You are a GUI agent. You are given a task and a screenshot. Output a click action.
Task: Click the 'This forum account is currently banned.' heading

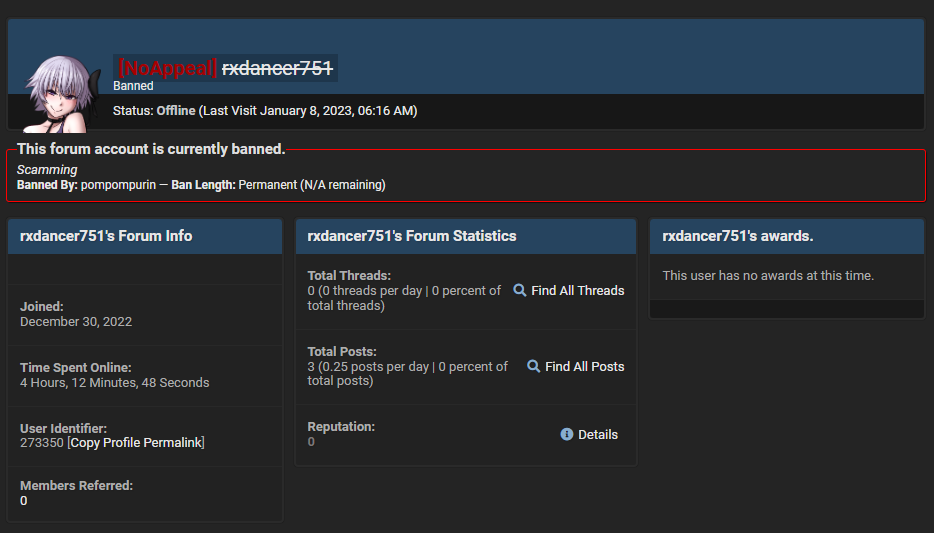tap(151, 149)
